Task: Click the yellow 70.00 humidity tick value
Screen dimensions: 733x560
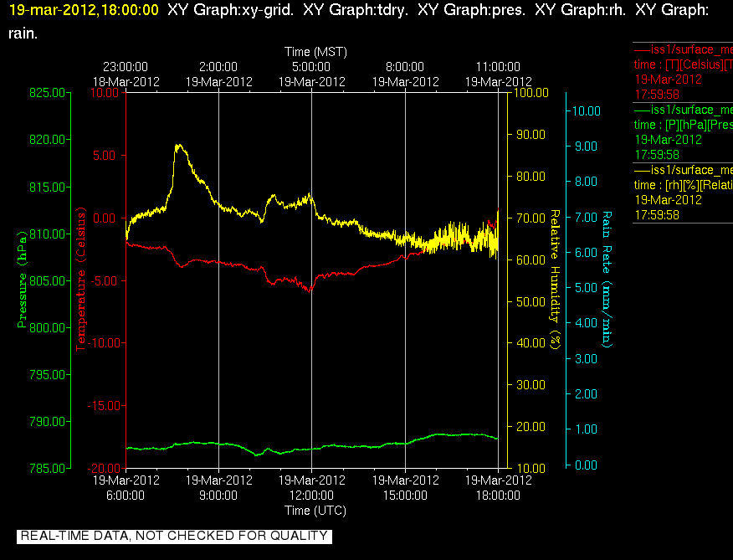Action: pyautogui.click(x=531, y=218)
